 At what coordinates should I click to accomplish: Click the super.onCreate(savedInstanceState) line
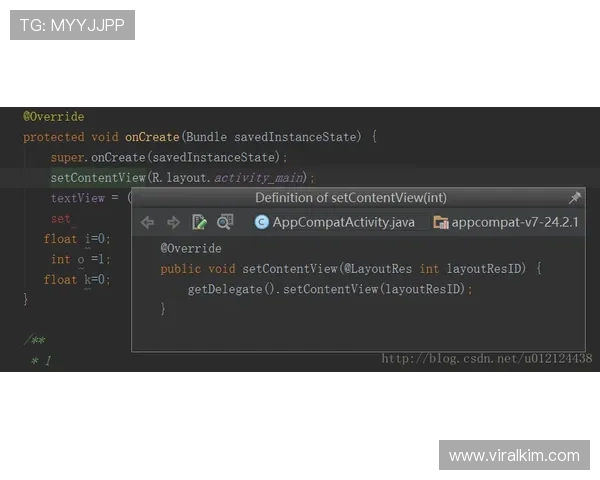(x=168, y=157)
